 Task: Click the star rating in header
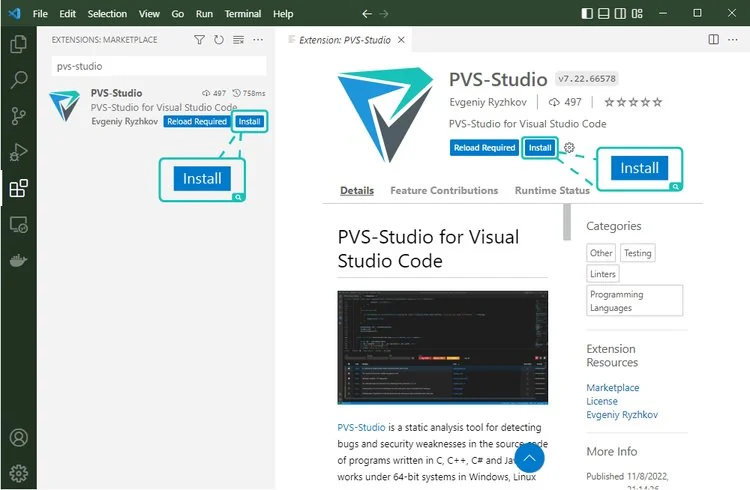[x=633, y=102]
